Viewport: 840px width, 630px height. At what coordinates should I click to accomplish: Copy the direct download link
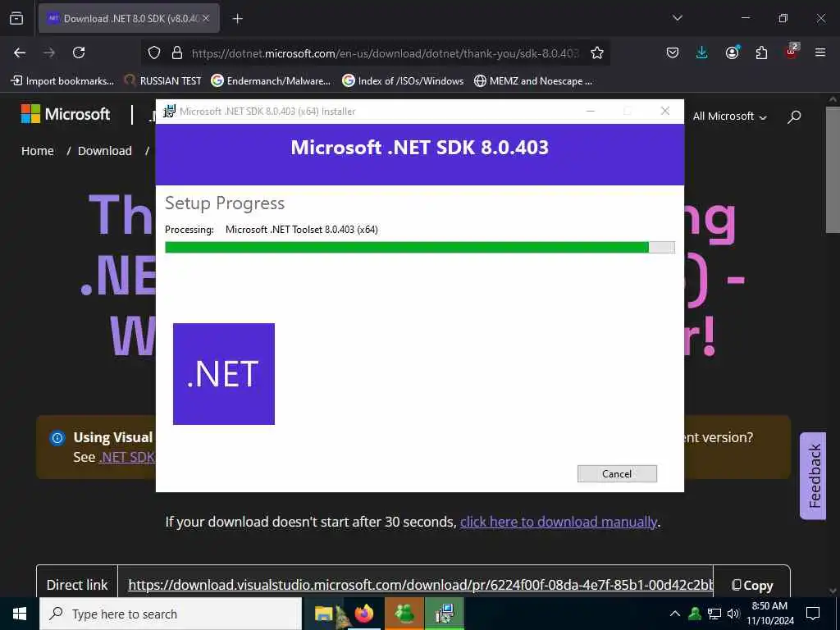click(x=752, y=585)
